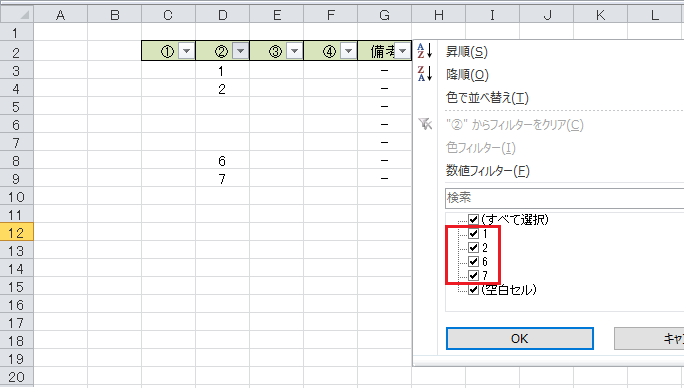
Task: Uncheck the value 1 checkbox
Action: [473, 233]
